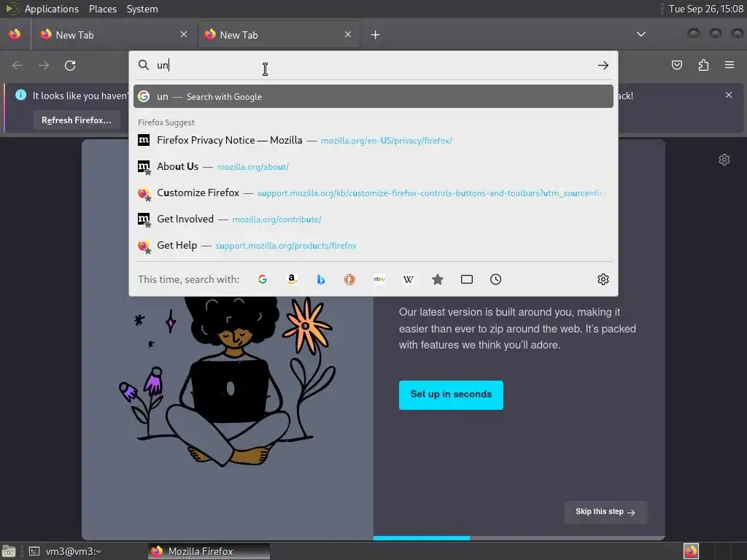Search this time with Google icon

coord(263,279)
